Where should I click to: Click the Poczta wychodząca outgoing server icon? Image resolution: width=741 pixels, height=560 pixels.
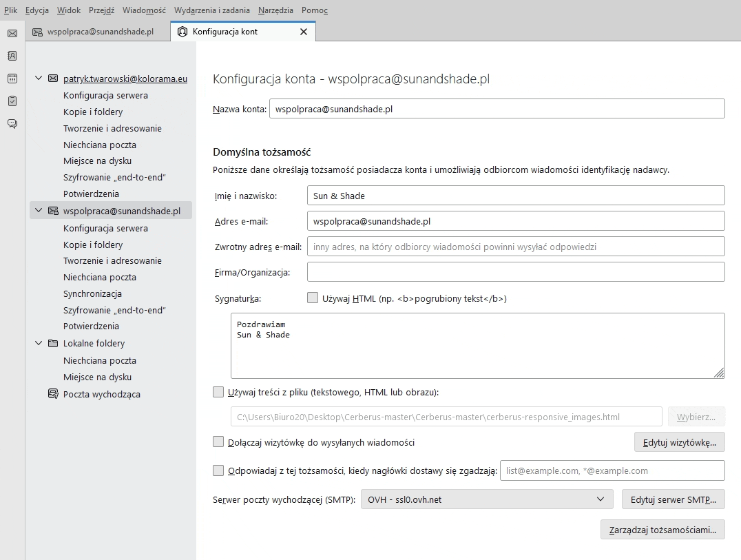tap(53, 394)
